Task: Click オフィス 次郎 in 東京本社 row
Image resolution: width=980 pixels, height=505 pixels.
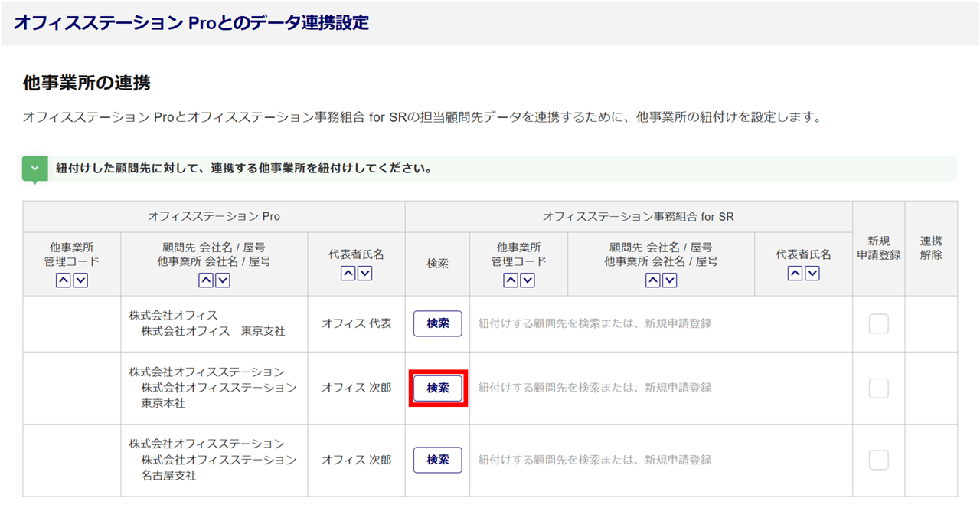Action: [x=356, y=388]
